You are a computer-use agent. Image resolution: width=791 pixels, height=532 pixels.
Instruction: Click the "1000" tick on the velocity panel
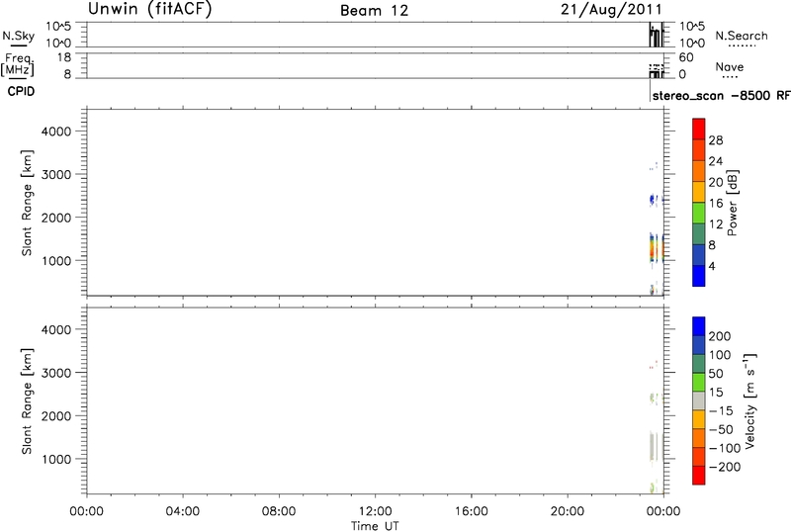pyautogui.click(x=55, y=459)
